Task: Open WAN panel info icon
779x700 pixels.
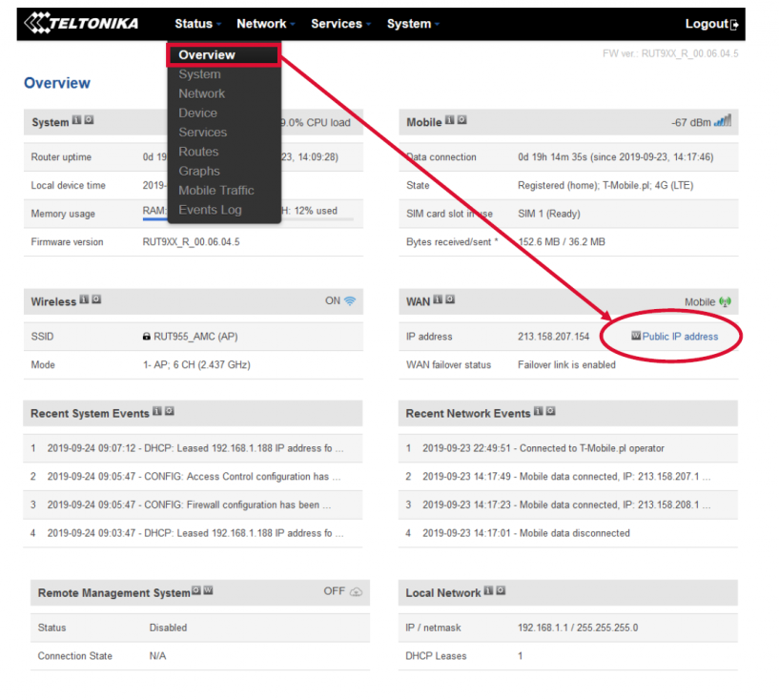Action: pyautogui.click(x=438, y=299)
